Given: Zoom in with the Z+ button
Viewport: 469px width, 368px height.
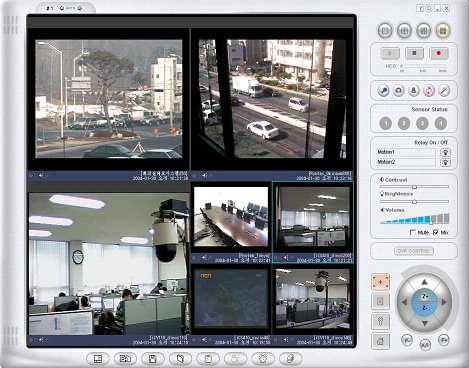Looking at the screenshot, I should pyautogui.click(x=424, y=296).
